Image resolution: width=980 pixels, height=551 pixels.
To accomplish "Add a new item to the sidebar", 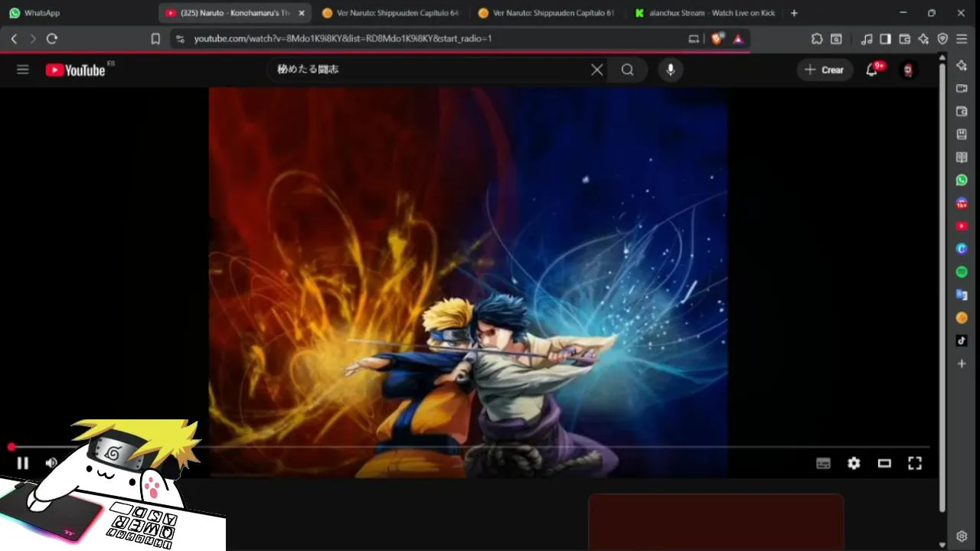I will coord(962,364).
